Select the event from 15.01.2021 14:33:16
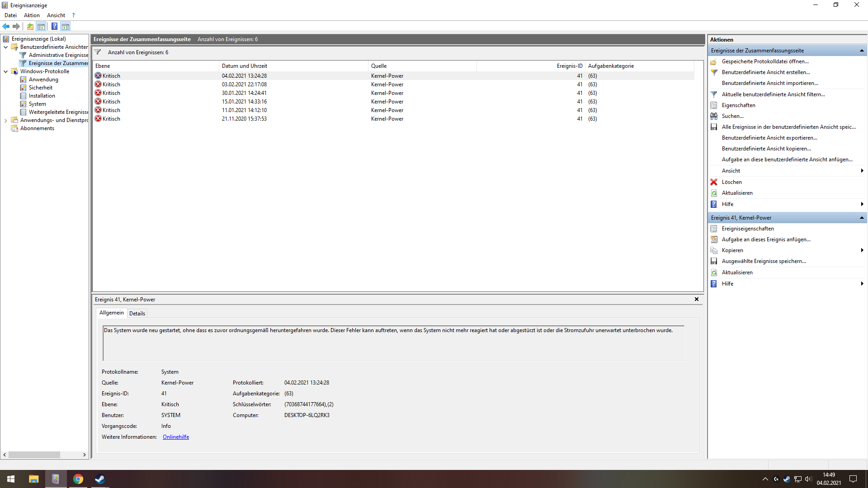Screen dimensions: 868x488 coord(244,102)
